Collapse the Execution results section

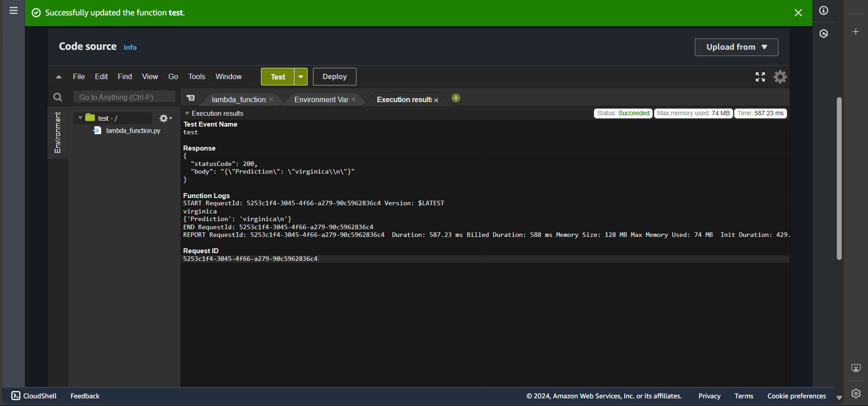[x=187, y=113]
